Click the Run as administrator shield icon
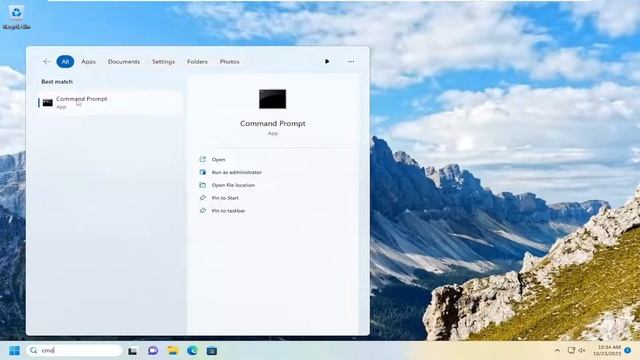The image size is (640, 360). tap(202, 172)
